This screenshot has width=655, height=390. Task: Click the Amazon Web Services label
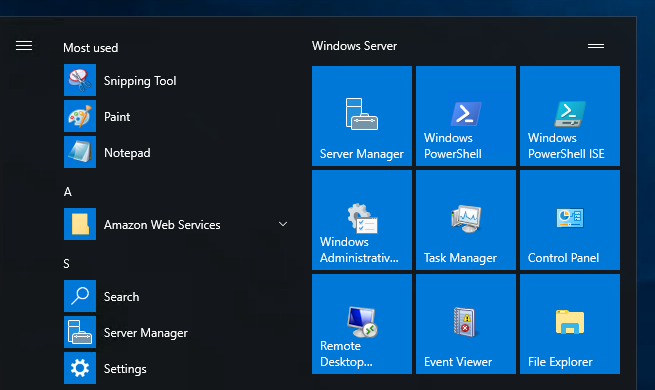tap(162, 225)
